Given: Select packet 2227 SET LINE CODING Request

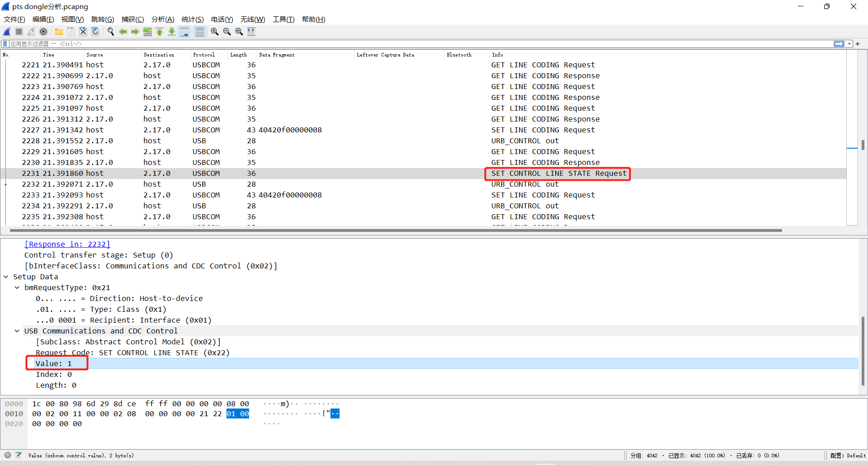Looking at the screenshot, I should [423, 130].
